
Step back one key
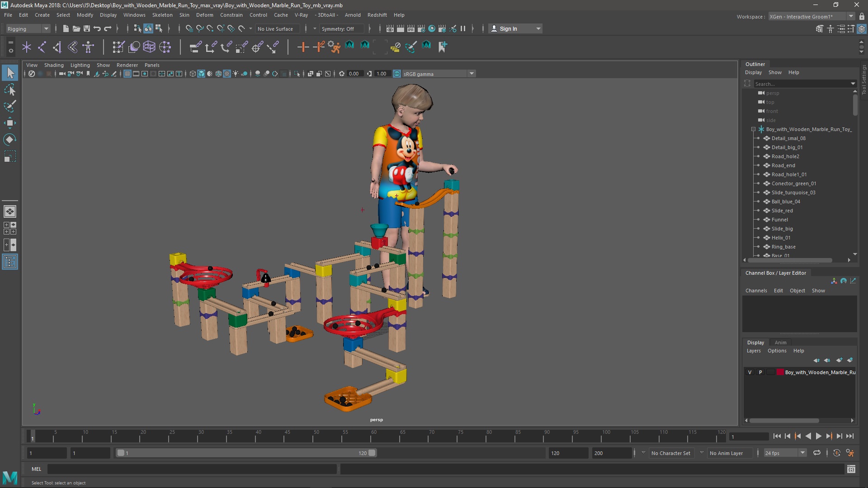point(797,436)
